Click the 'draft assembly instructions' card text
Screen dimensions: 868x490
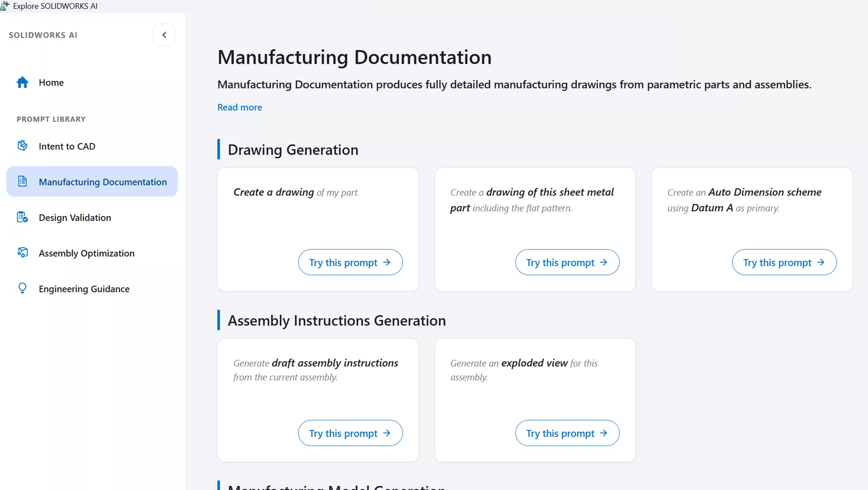(316, 370)
